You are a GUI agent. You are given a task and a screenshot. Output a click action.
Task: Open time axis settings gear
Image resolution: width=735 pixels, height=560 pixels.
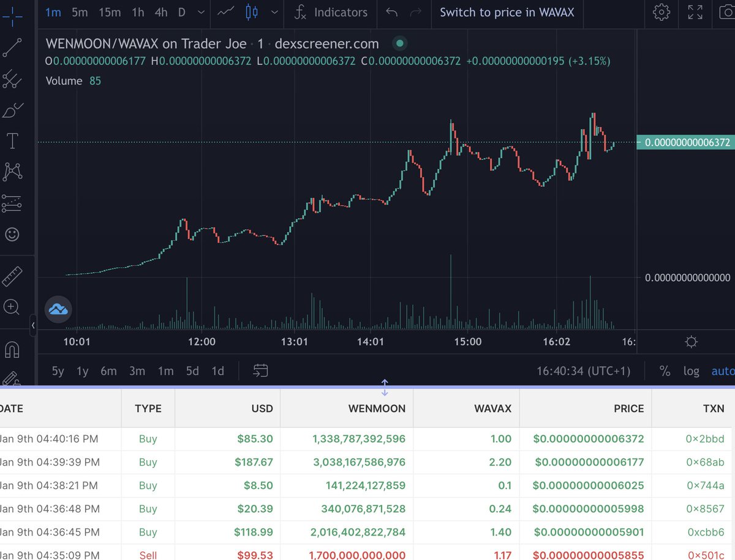(x=692, y=342)
